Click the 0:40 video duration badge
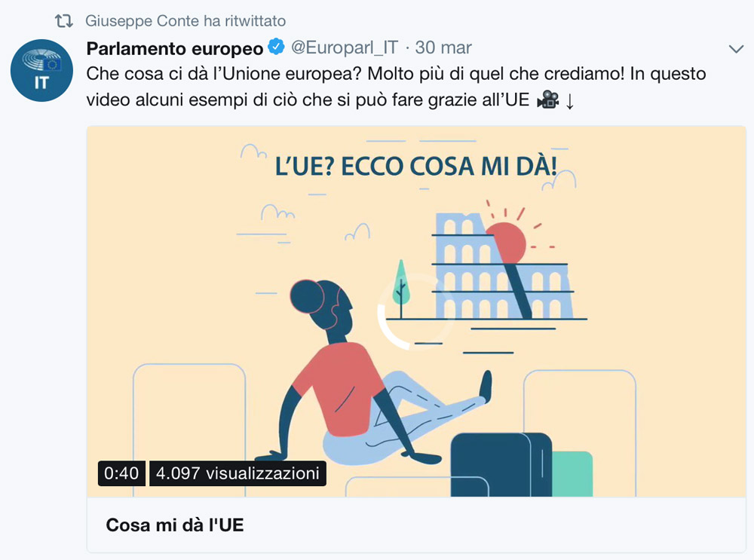 [x=121, y=473]
